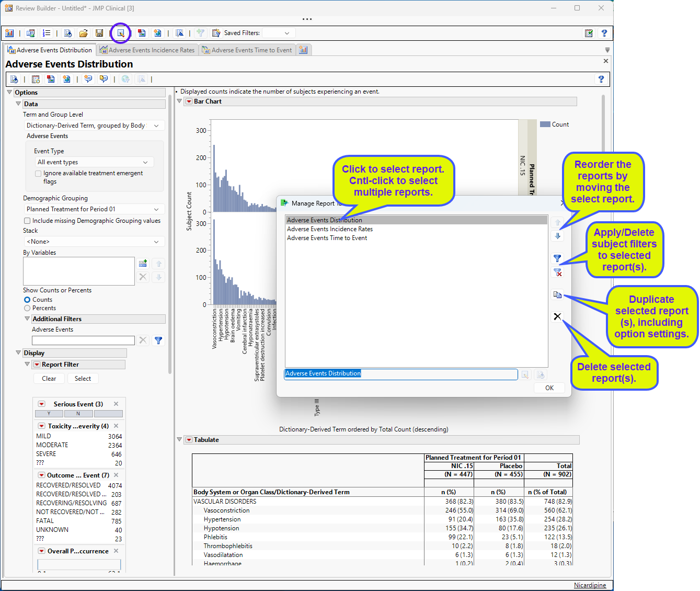Image resolution: width=700 pixels, height=591 pixels.
Task: Click the Adverse Events filter funnel icon
Action: pyautogui.click(x=158, y=340)
